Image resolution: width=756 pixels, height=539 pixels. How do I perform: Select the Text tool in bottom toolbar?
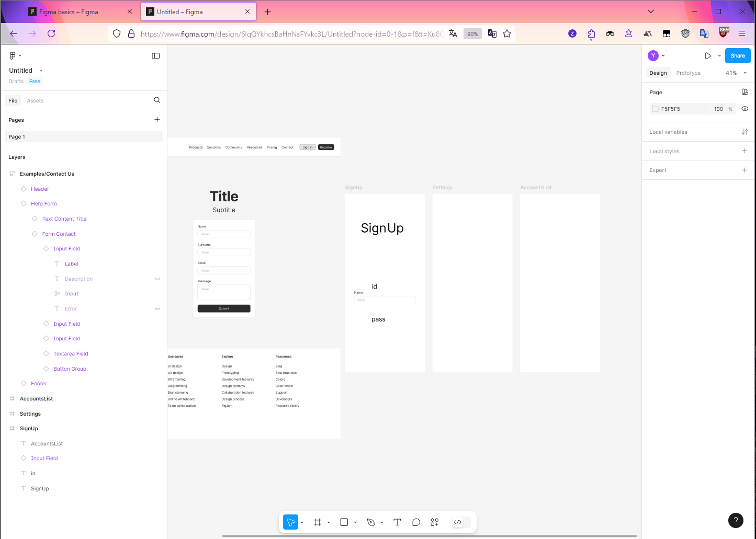pyautogui.click(x=397, y=522)
